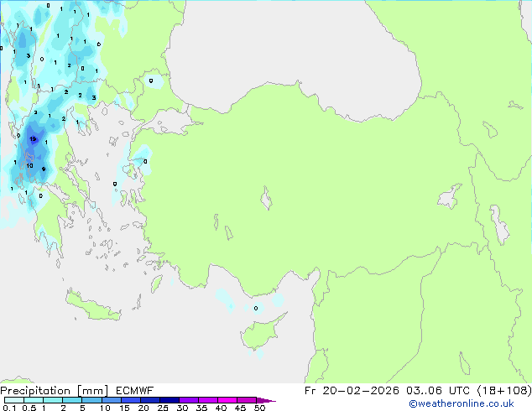Click legend swatch between 1 and 2
This screenshot has height=411, width=532.
[x=53, y=400]
